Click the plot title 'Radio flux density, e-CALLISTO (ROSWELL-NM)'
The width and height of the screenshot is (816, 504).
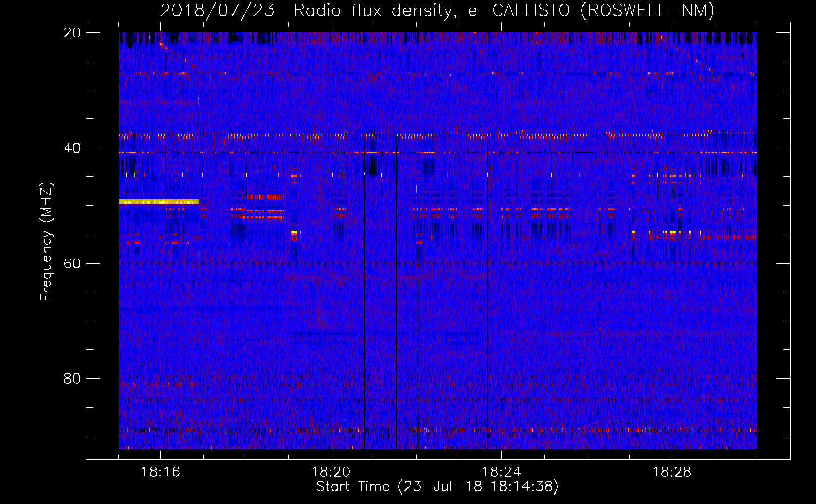(x=504, y=10)
